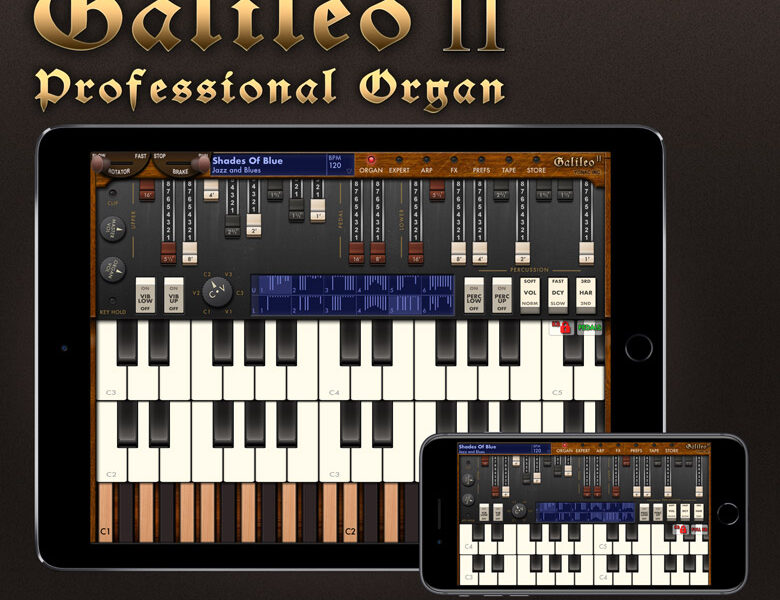Select upper preset slot 4 in blue display
This screenshot has height=600, width=780.
click(x=374, y=285)
